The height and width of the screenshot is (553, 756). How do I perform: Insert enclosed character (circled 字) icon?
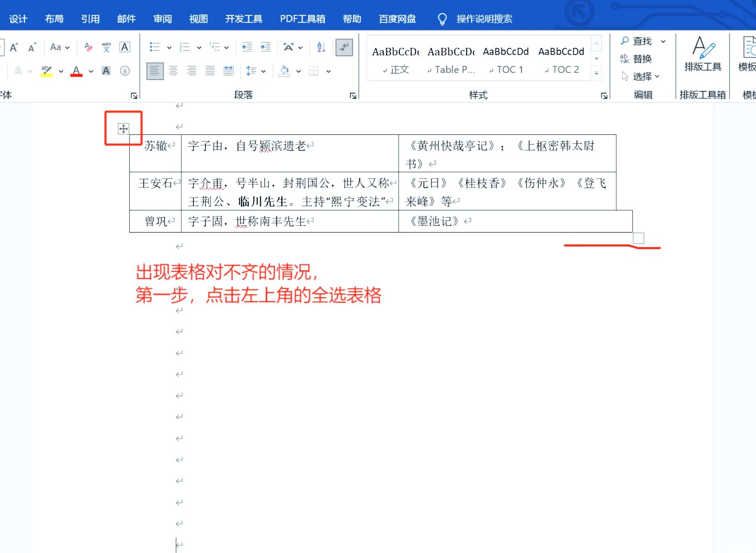point(125,71)
